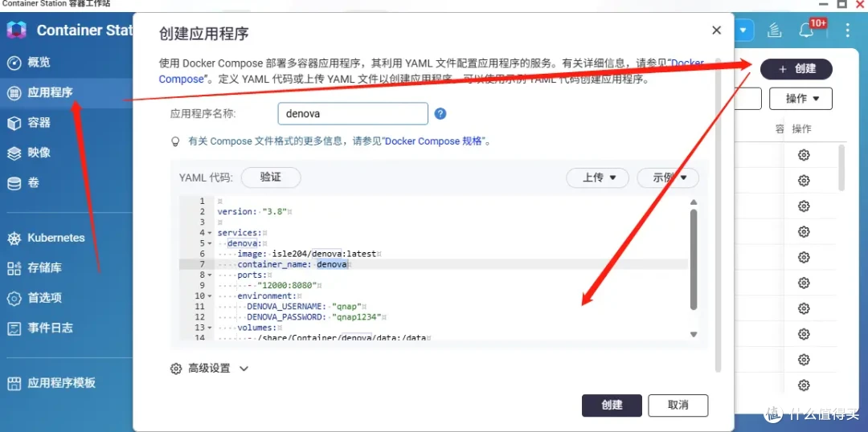Open the three-dot more menu

point(847,30)
